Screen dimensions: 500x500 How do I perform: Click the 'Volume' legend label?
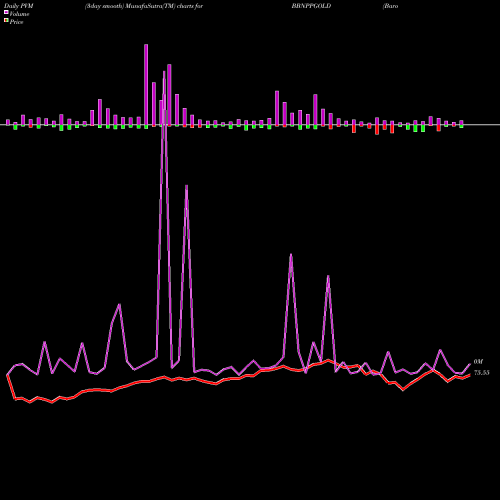pos(19,14)
